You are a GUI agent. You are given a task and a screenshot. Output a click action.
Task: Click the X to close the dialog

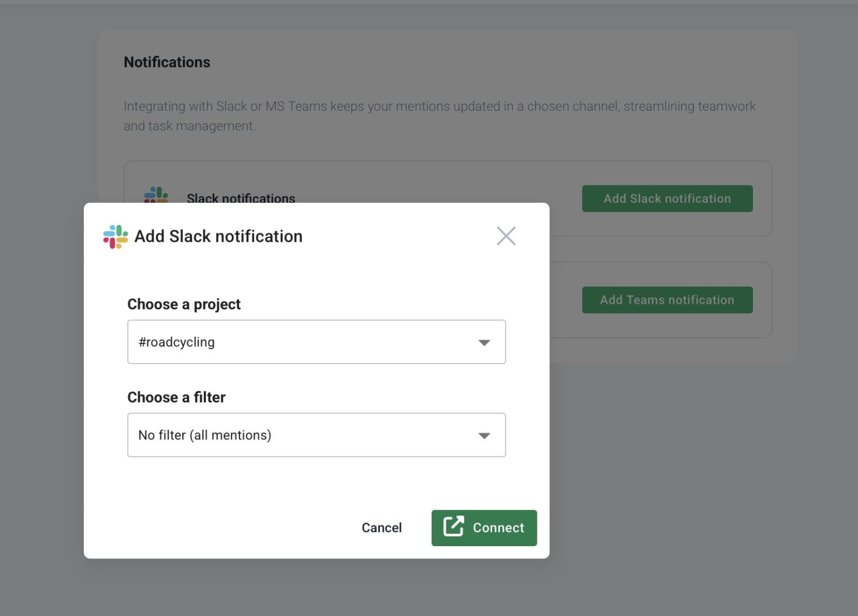[506, 236]
